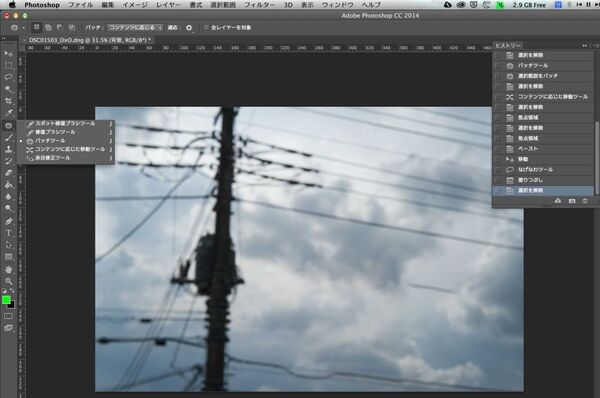
Task: Select the Quick Selection tool
Action: (8, 90)
